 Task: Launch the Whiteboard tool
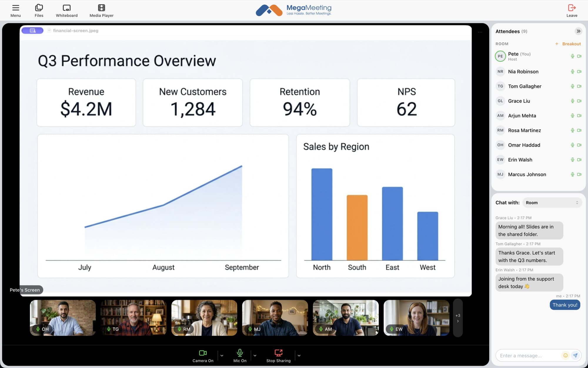coord(67,11)
